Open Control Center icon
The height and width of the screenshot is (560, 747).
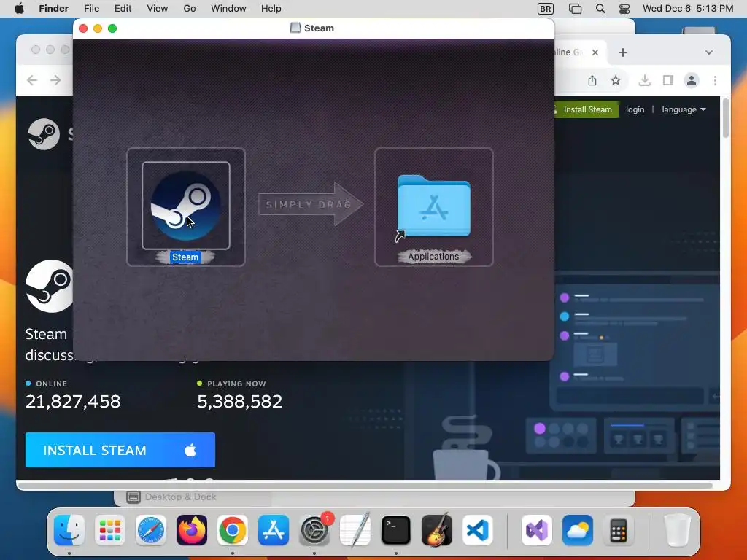click(624, 9)
